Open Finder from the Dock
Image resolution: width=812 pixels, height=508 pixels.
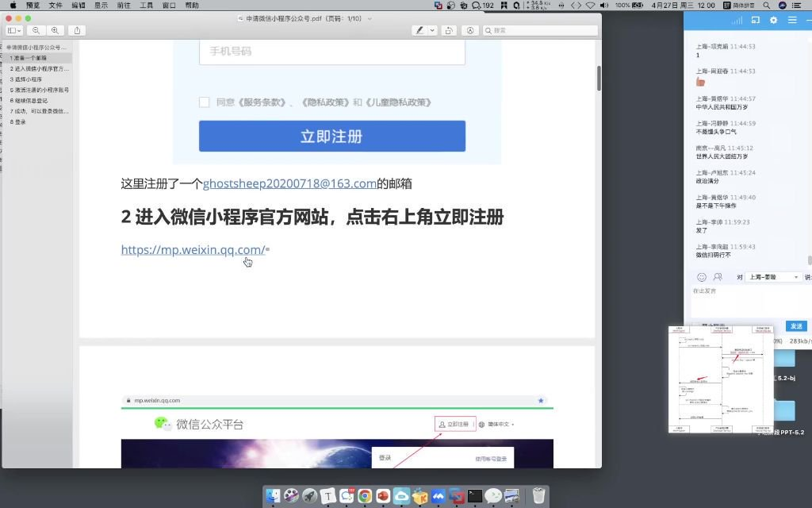[x=273, y=496]
